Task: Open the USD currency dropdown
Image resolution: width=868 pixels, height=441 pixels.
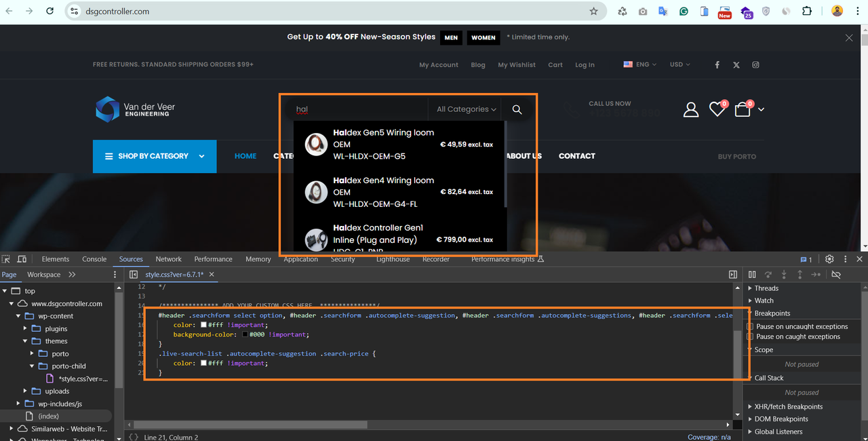Action: click(x=680, y=64)
